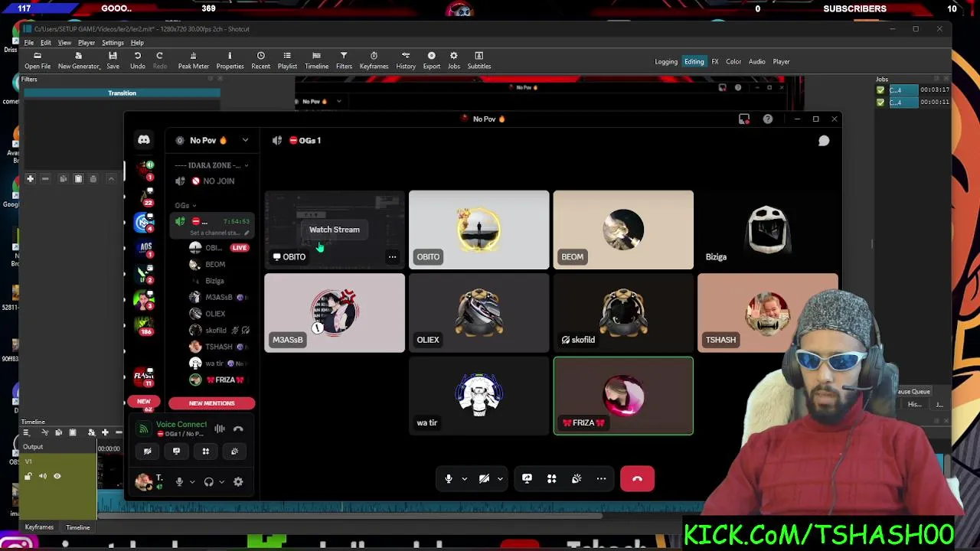Image resolution: width=980 pixels, height=551 pixels.
Task: Toggle first job checkbox in Jobs panel
Action: 880,90
